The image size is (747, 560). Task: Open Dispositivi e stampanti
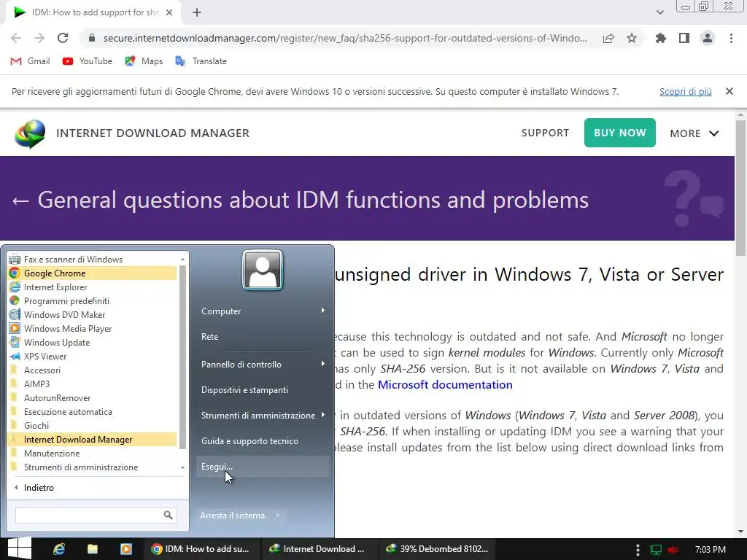(263, 389)
